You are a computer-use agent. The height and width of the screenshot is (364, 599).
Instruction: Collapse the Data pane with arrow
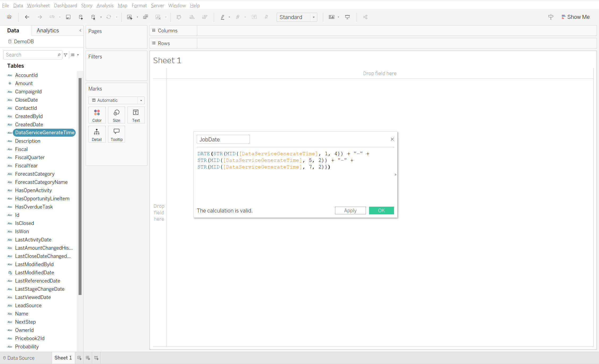pos(80,31)
